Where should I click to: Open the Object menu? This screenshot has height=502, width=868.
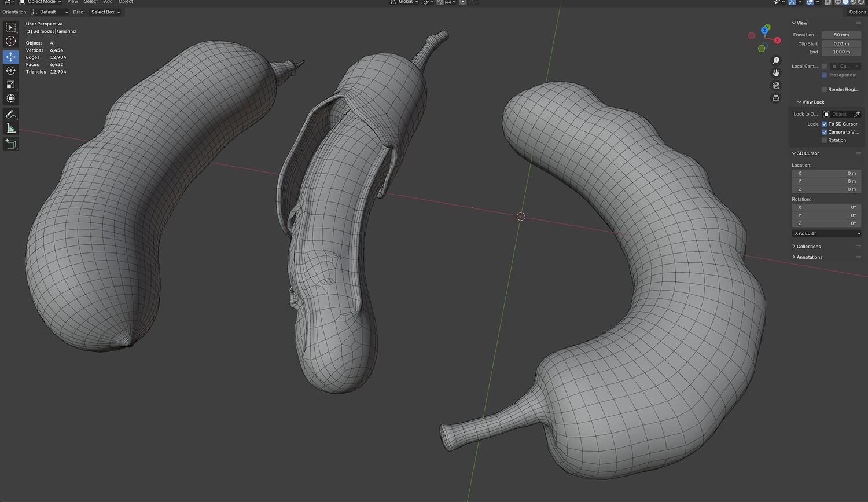[x=126, y=2]
